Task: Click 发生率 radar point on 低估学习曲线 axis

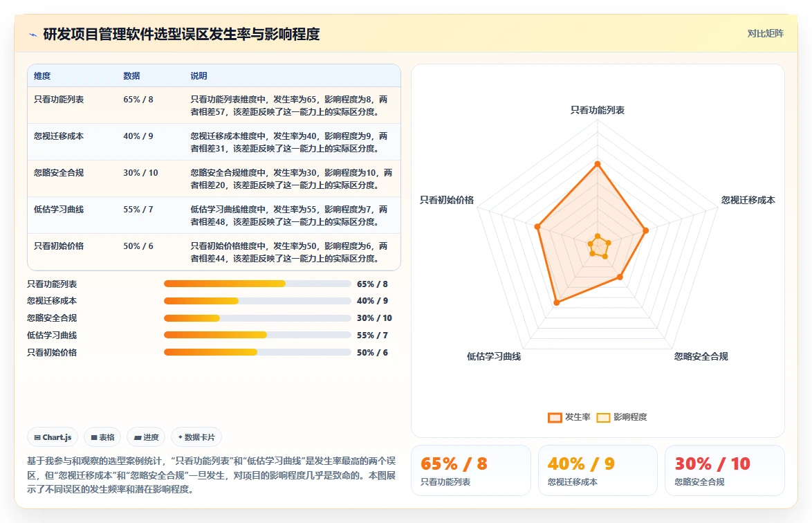Action: (557, 303)
